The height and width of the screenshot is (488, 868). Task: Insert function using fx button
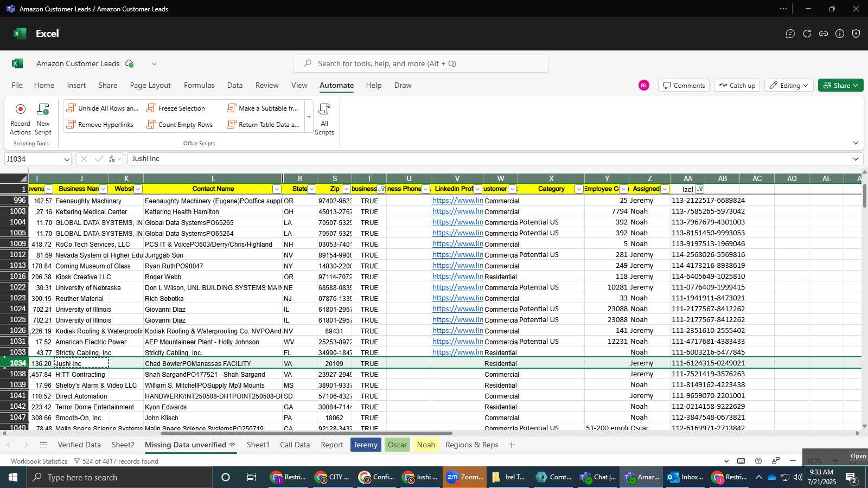coord(112,159)
